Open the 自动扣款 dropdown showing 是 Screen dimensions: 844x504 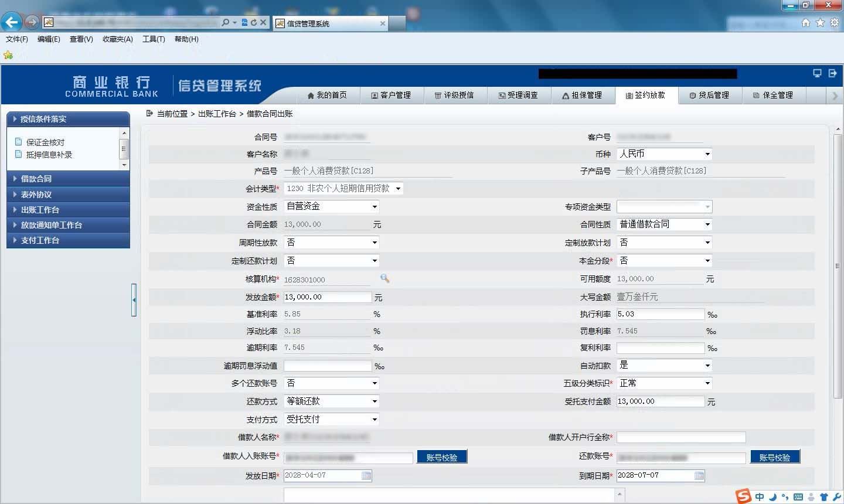coord(665,365)
